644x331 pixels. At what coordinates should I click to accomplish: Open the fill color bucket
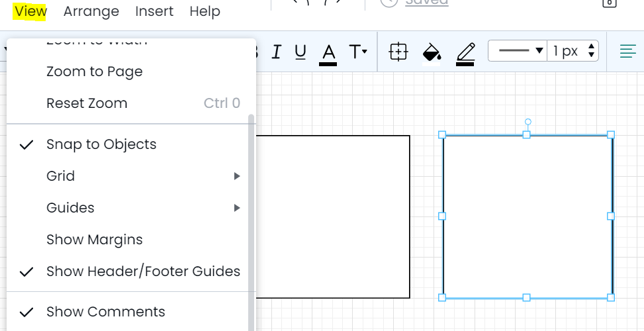[432, 54]
